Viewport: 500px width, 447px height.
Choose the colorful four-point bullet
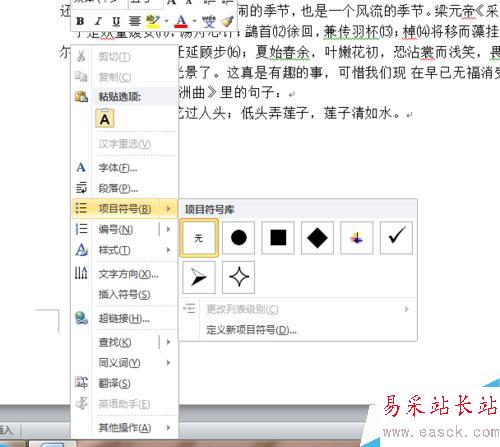click(x=357, y=238)
